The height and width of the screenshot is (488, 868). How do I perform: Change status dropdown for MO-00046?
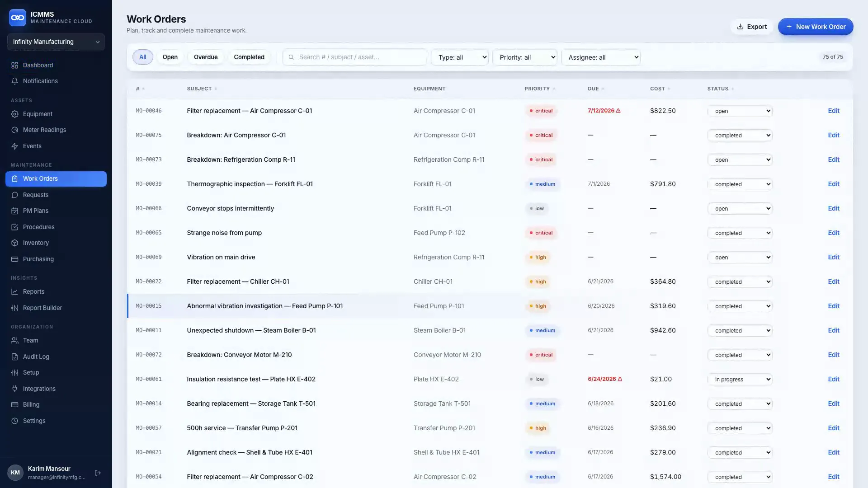coord(740,111)
